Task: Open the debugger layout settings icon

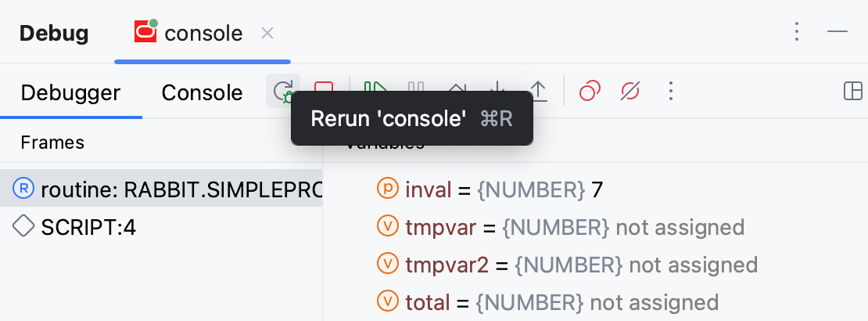Action: click(852, 92)
